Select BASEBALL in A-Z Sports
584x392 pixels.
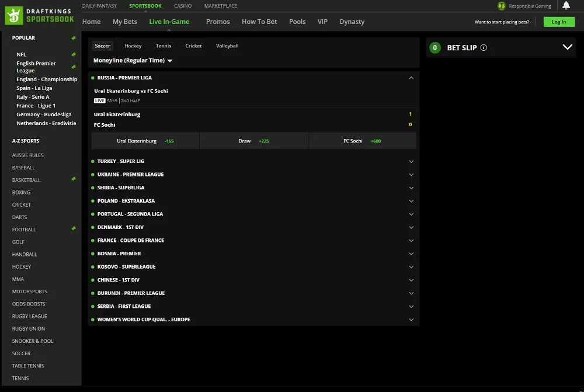(x=23, y=168)
